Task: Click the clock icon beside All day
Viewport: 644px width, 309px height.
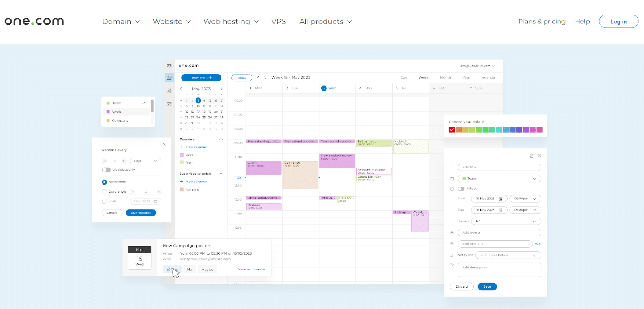Action: pyautogui.click(x=452, y=189)
